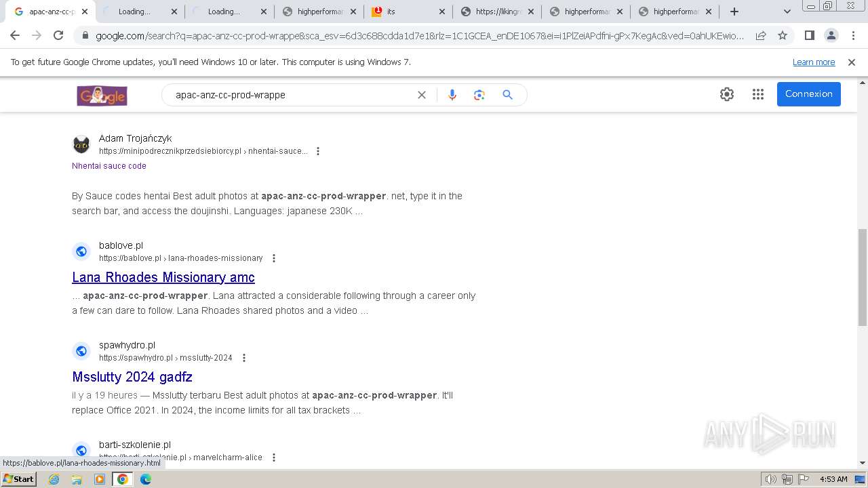868x488 pixels.
Task: Open the Windows Start menu
Action: click(x=19, y=479)
